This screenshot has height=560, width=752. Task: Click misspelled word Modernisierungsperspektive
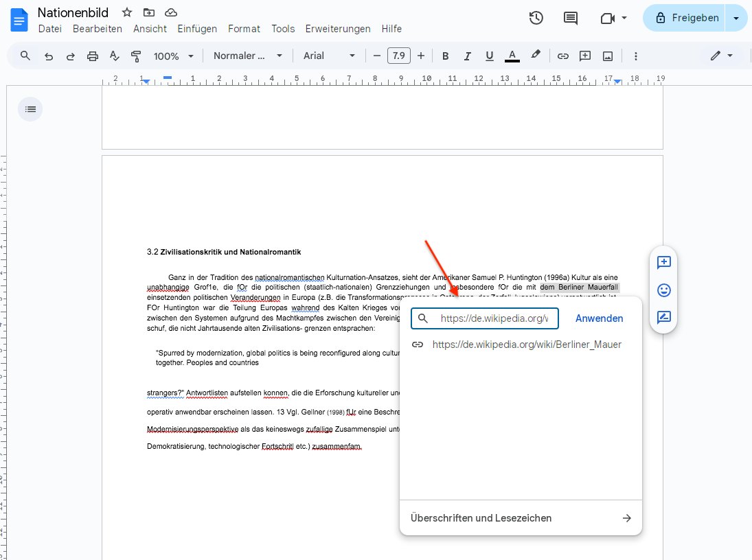pos(192,429)
